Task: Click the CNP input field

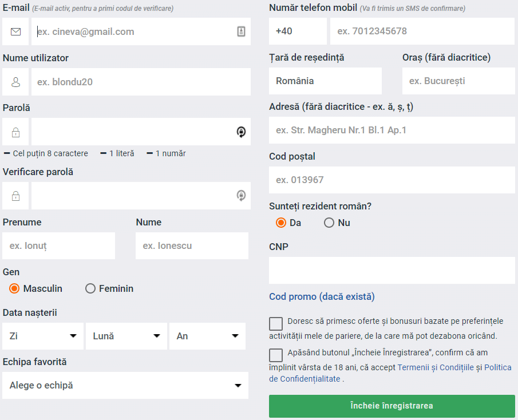Action: pos(392,270)
